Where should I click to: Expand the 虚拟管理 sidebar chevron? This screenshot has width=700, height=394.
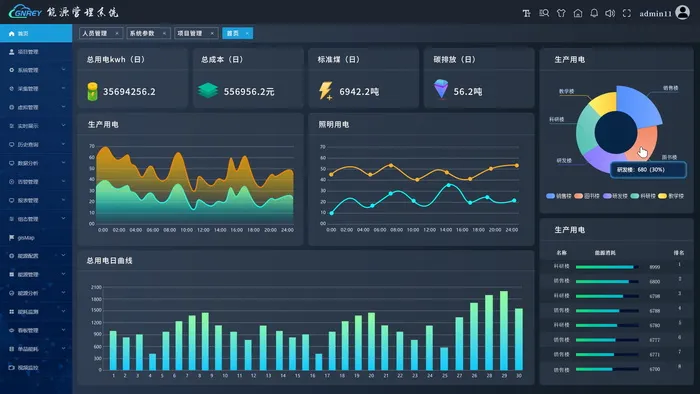63,107
